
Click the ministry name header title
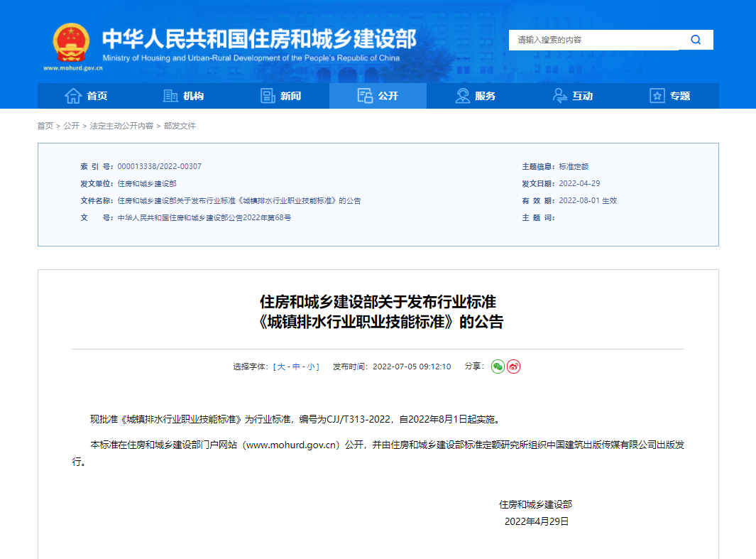(x=259, y=38)
